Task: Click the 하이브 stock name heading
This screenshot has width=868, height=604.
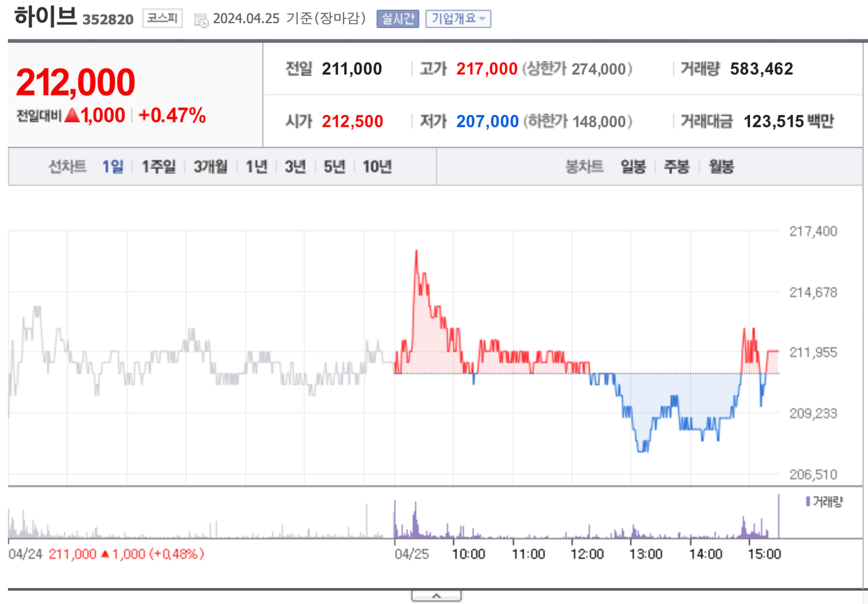Action: tap(45, 17)
